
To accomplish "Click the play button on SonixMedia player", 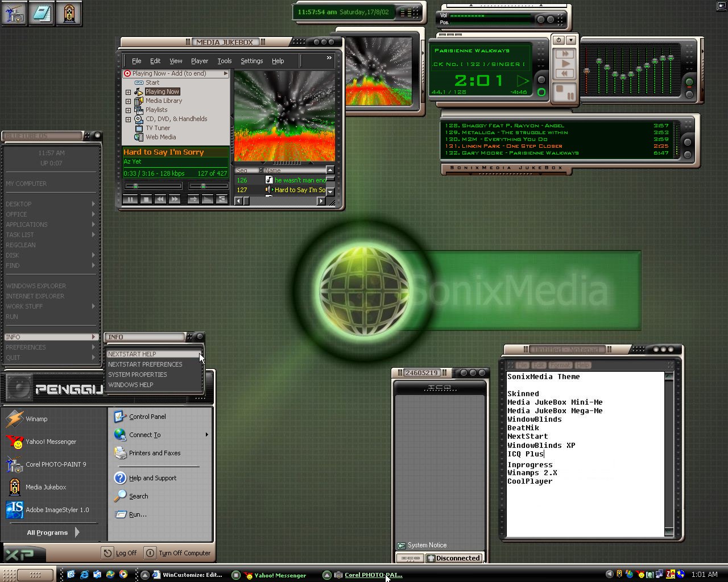I will 565,63.
